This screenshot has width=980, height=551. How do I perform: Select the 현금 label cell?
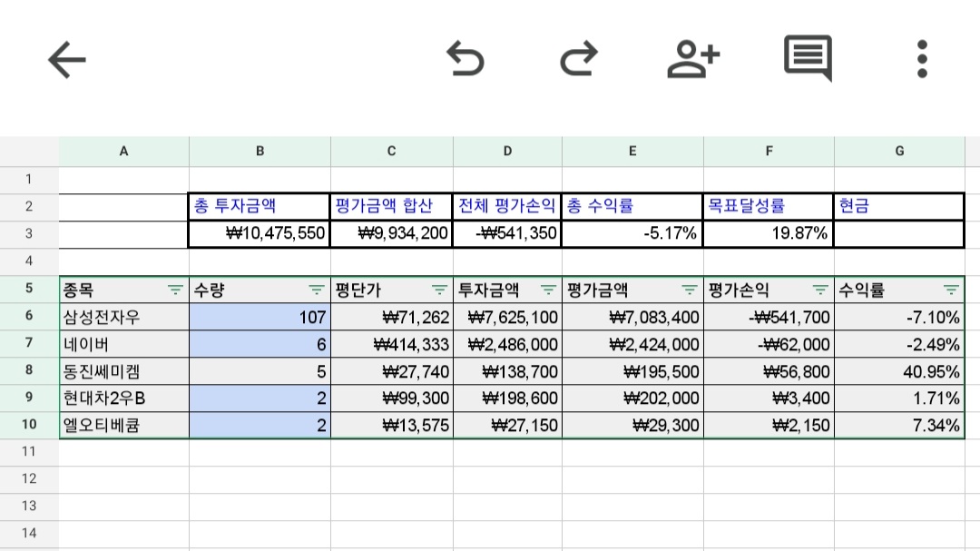pyautogui.click(x=898, y=206)
